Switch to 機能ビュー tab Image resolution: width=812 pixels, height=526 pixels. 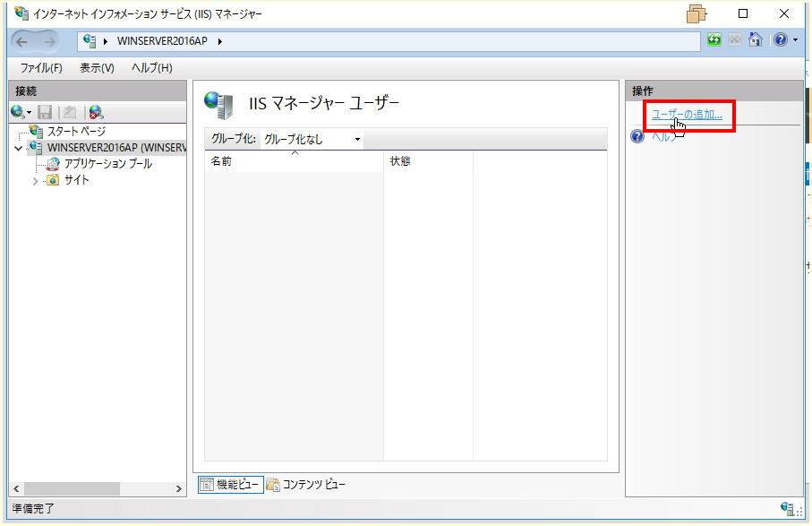230,485
